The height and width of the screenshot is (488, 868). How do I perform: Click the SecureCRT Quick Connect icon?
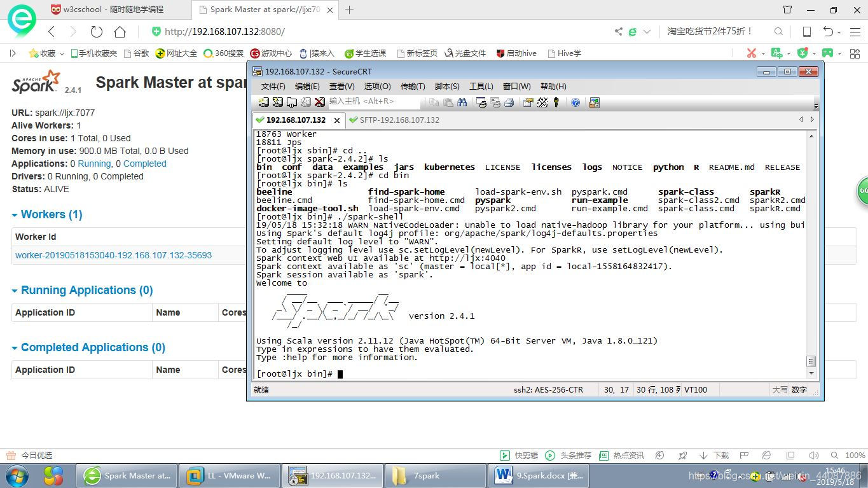[x=277, y=102]
